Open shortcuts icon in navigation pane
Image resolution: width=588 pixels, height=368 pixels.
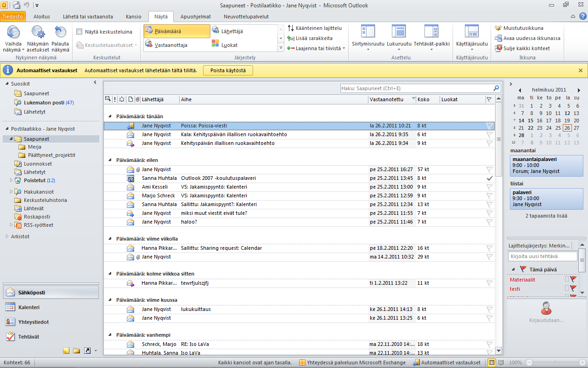pyautogui.click(x=87, y=351)
